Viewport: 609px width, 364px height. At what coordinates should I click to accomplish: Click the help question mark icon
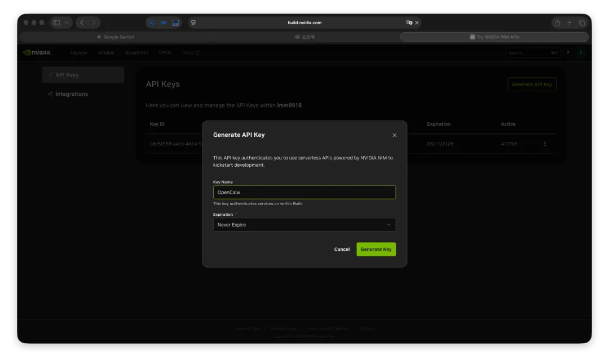click(x=568, y=52)
